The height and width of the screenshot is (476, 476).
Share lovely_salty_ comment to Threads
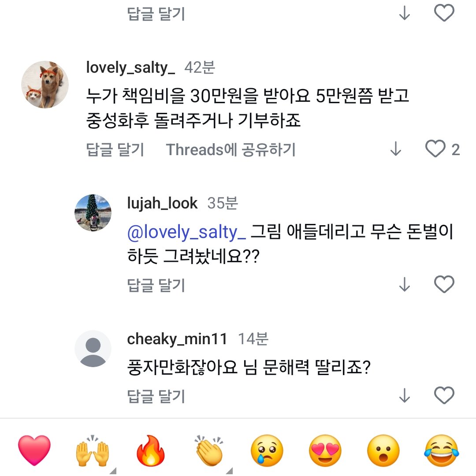click(x=231, y=150)
